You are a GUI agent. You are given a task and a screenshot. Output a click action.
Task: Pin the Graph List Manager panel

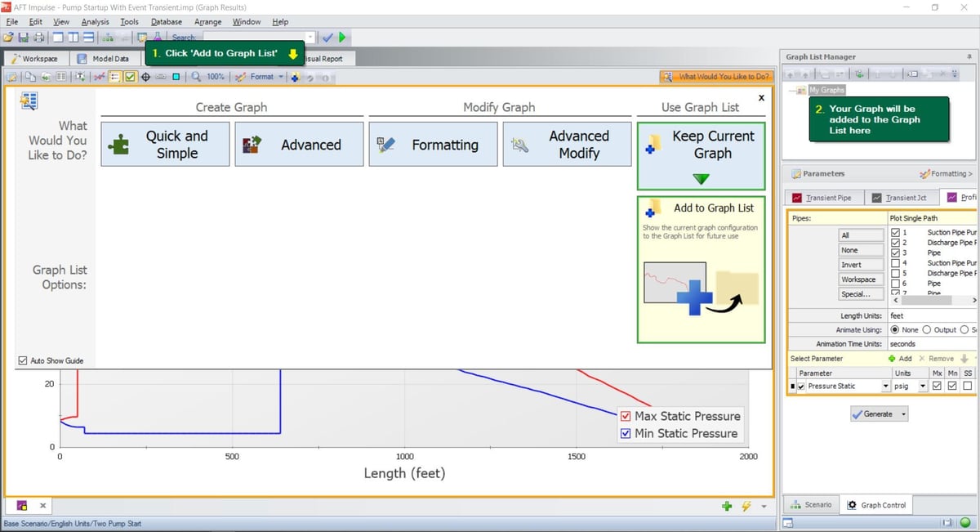tap(969, 56)
